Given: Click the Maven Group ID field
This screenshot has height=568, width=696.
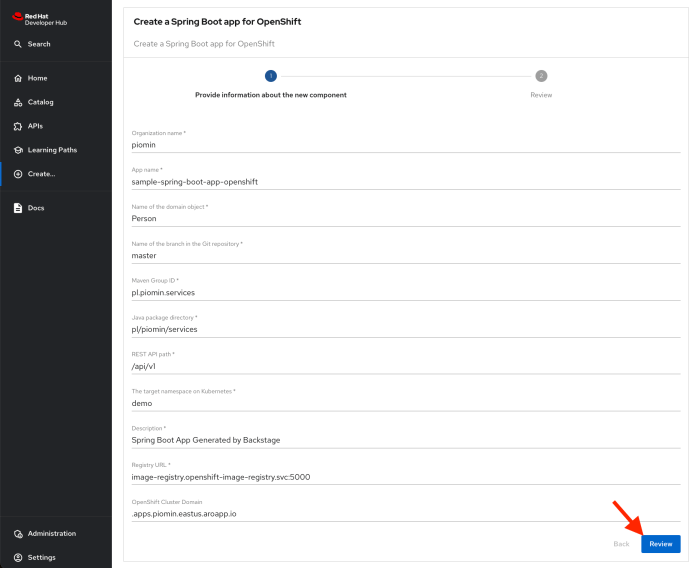Looking at the screenshot, I should (x=392, y=292).
